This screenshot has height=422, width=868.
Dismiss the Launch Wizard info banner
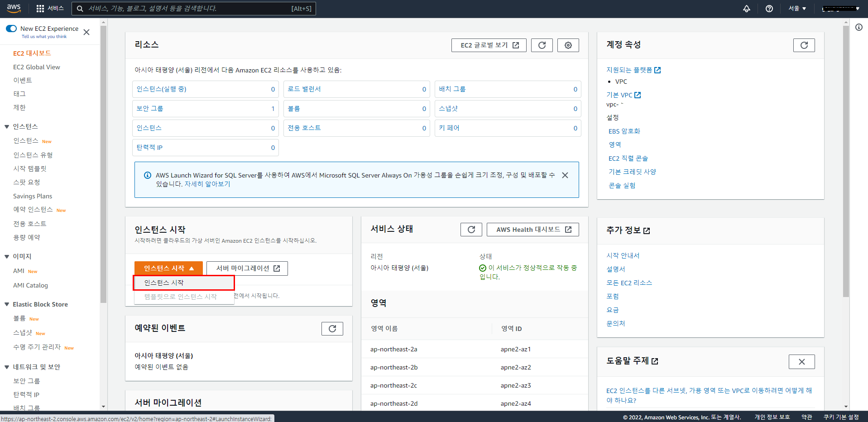pos(565,175)
